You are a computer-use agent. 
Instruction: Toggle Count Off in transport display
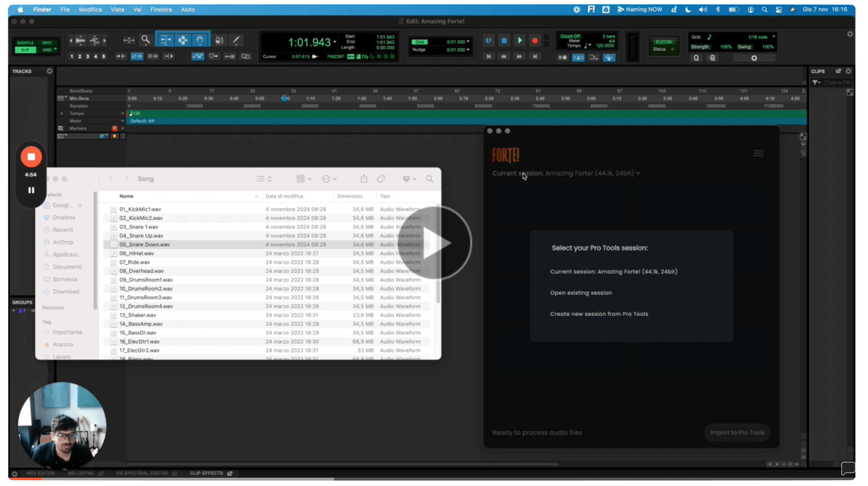click(570, 36)
